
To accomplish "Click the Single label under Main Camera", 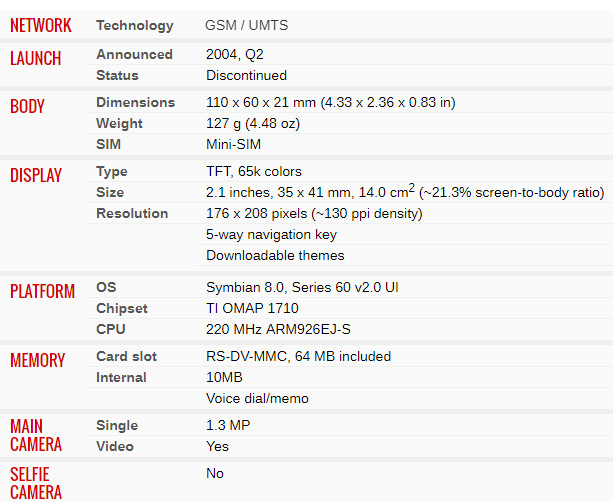I will point(117,426).
